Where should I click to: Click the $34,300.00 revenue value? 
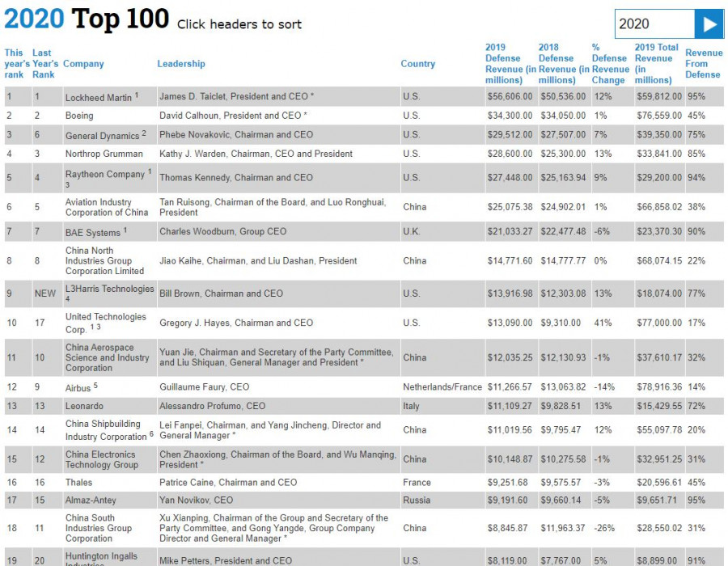tap(510, 116)
